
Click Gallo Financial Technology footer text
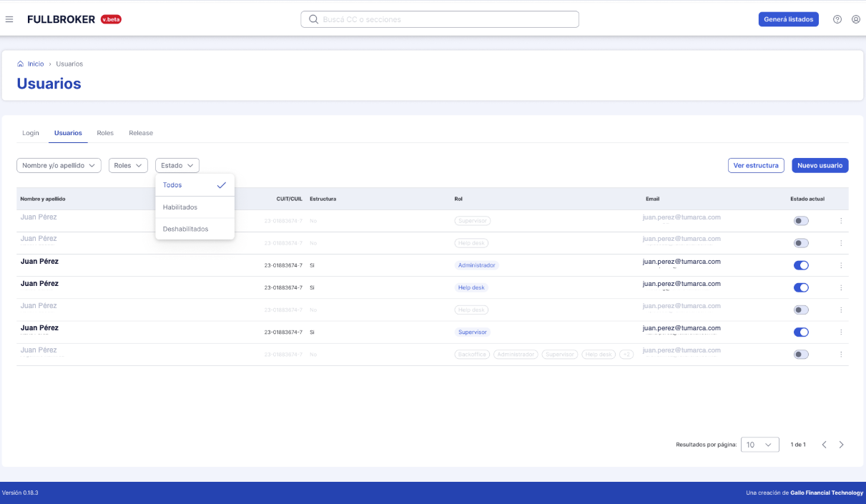[827, 493]
